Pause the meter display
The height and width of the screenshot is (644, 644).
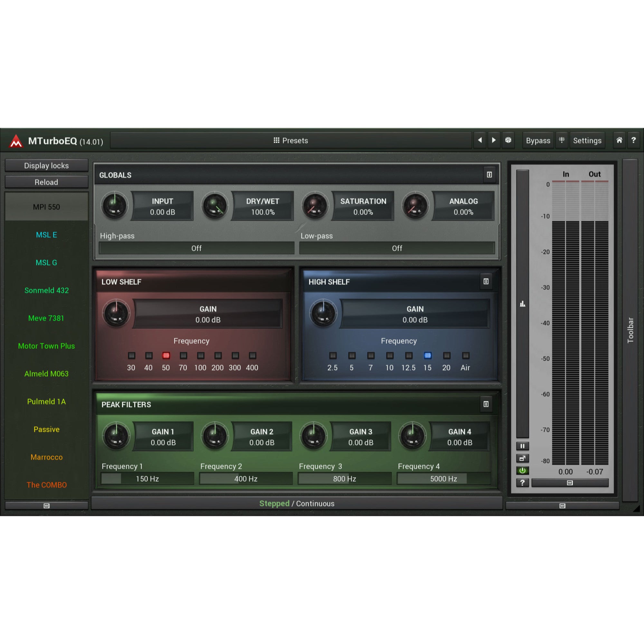(x=522, y=446)
